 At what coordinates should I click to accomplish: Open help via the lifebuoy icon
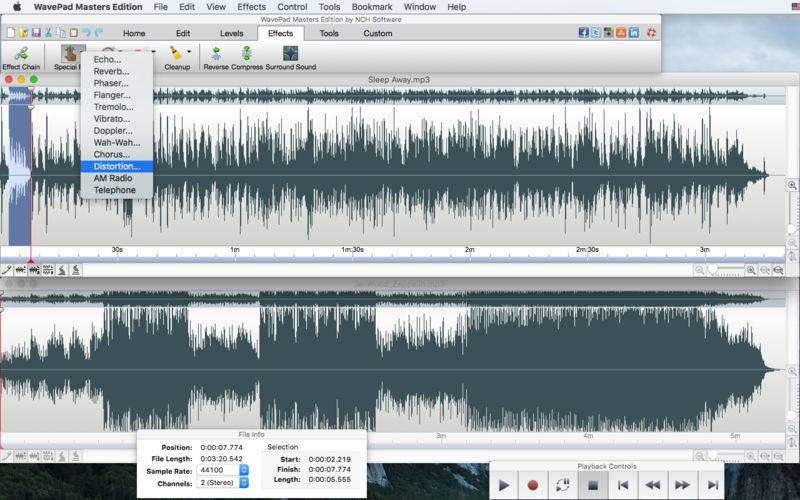651,33
